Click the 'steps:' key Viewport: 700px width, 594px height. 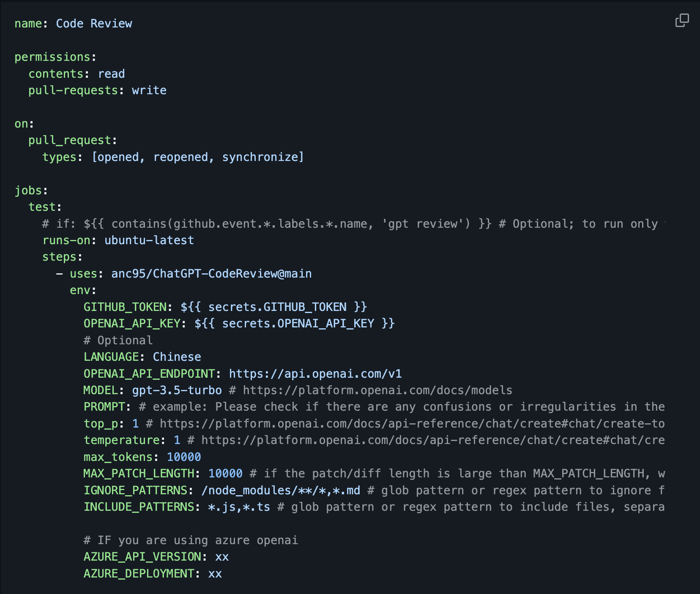63,257
